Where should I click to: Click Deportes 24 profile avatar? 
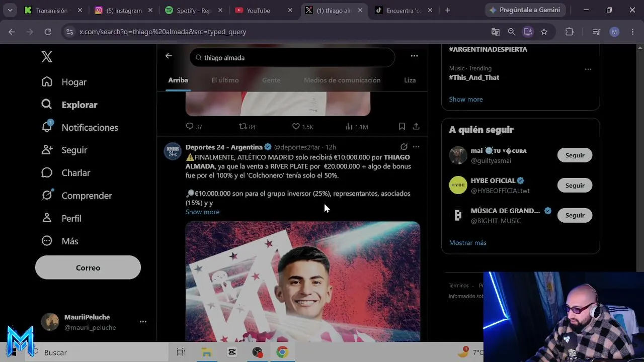[173, 151]
